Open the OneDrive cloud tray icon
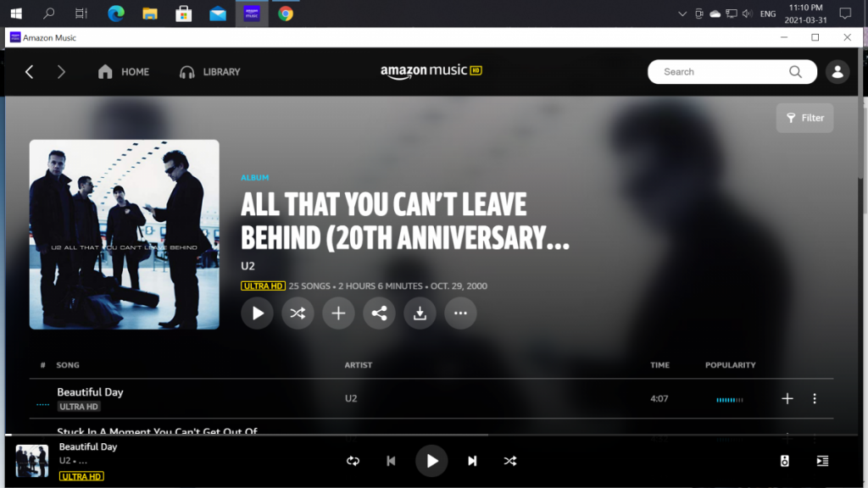The image size is (868, 488). coord(715,14)
